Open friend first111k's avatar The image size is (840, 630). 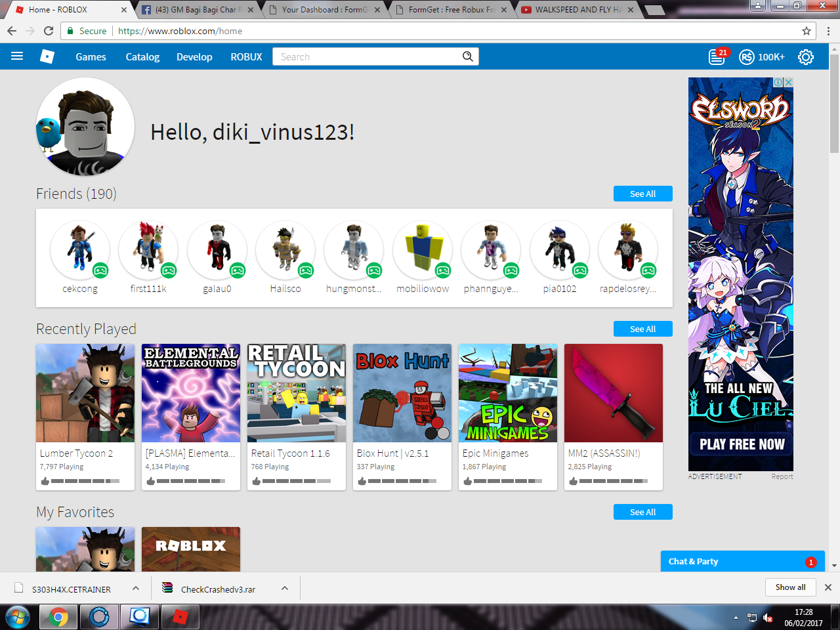click(148, 250)
